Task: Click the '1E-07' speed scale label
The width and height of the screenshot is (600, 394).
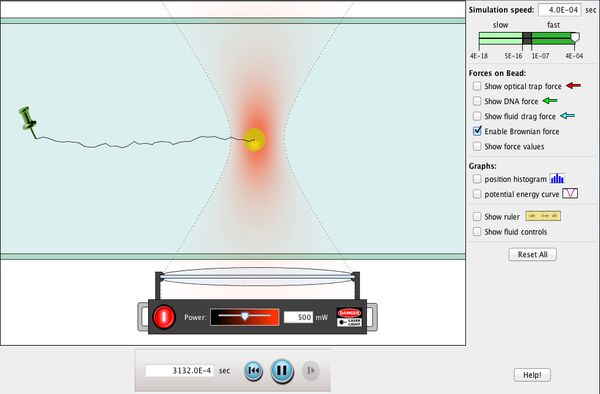Action: (x=540, y=56)
